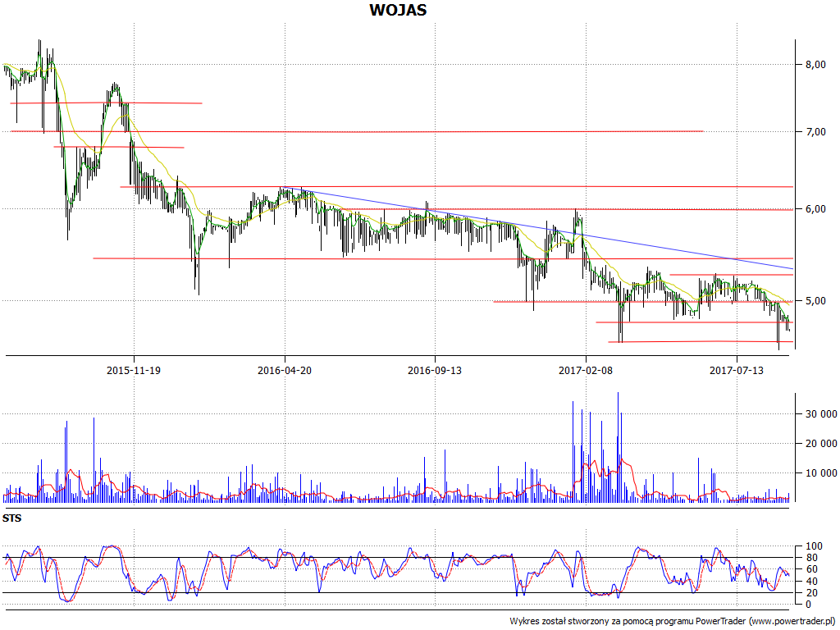Image resolution: width=840 pixels, height=630 pixels.
Task: Click the 5,00 price axis label
Action: pyautogui.click(x=815, y=300)
